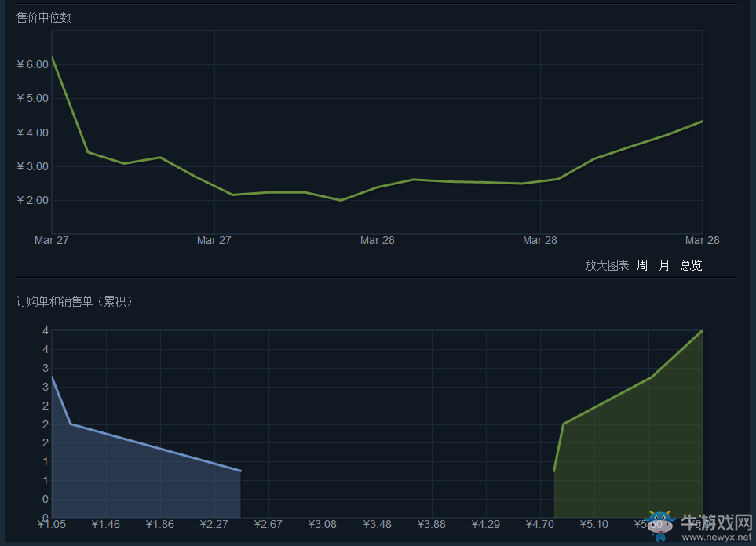Click inside the green sell-order shaded area
The height and width of the screenshot is (546, 756).
tap(644, 455)
